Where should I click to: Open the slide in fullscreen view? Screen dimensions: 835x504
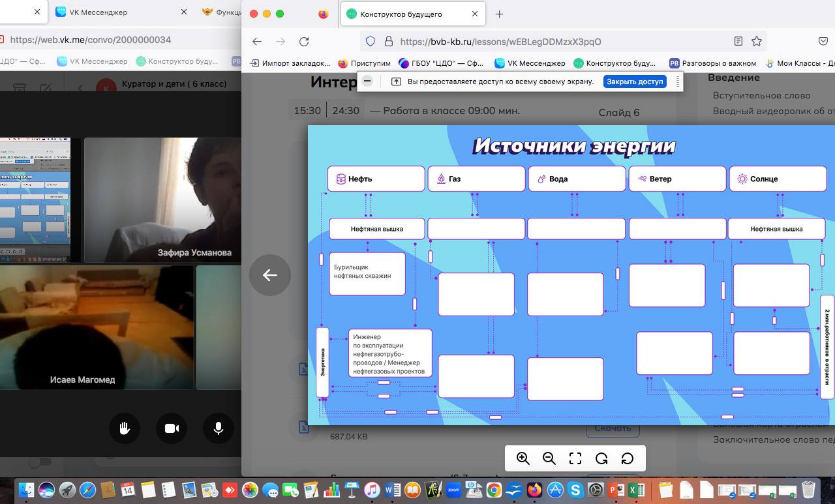point(575,458)
